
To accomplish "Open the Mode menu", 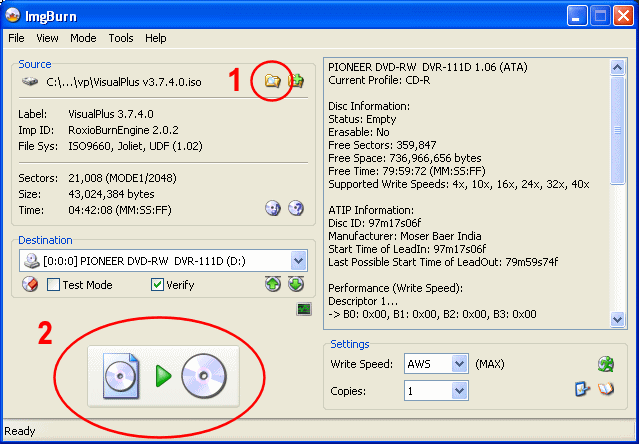I will point(83,38).
